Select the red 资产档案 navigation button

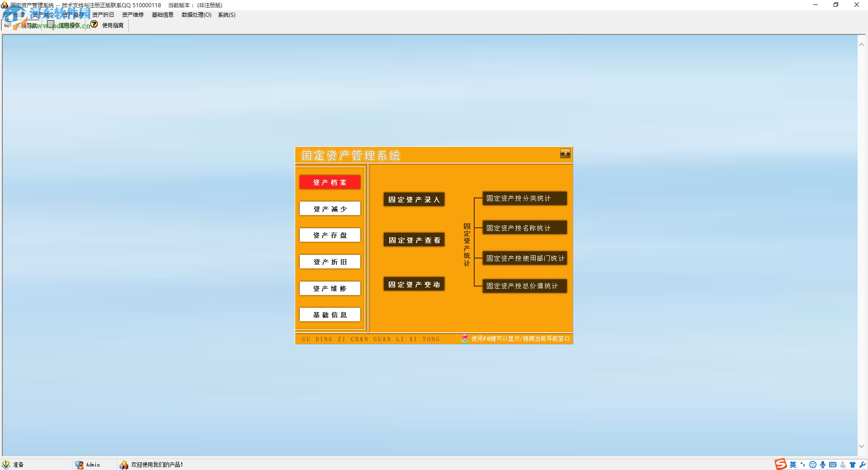coord(330,182)
